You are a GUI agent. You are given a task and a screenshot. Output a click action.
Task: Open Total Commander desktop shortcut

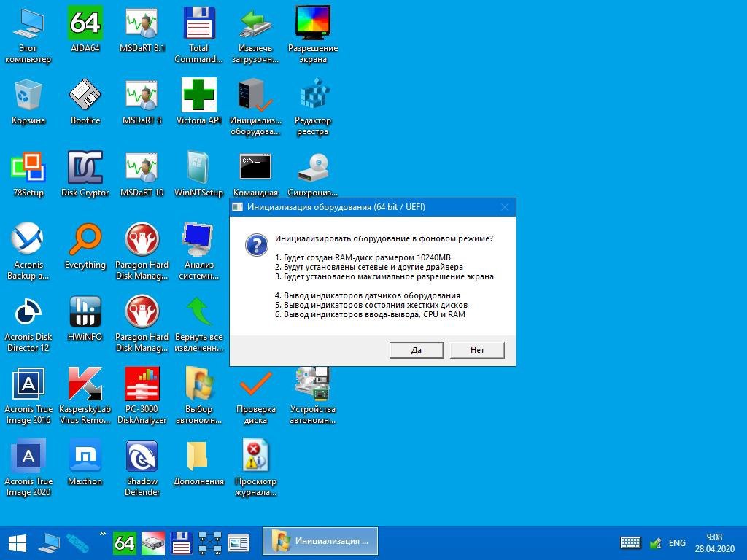click(x=198, y=35)
